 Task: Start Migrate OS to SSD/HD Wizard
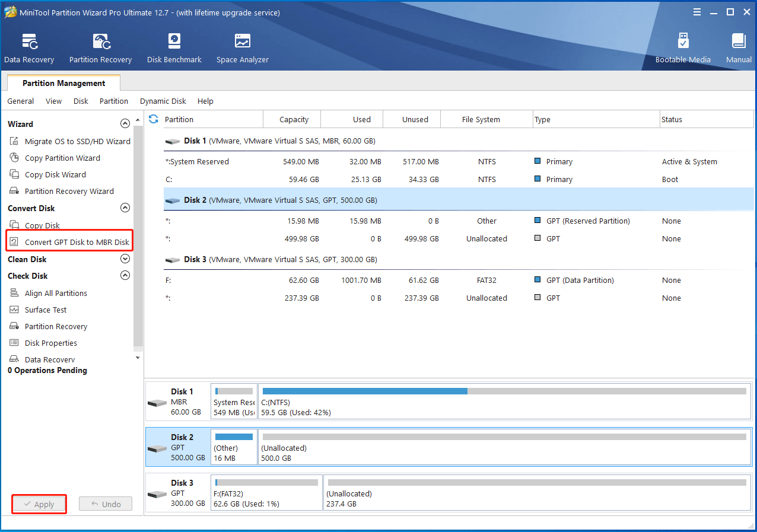coord(71,141)
